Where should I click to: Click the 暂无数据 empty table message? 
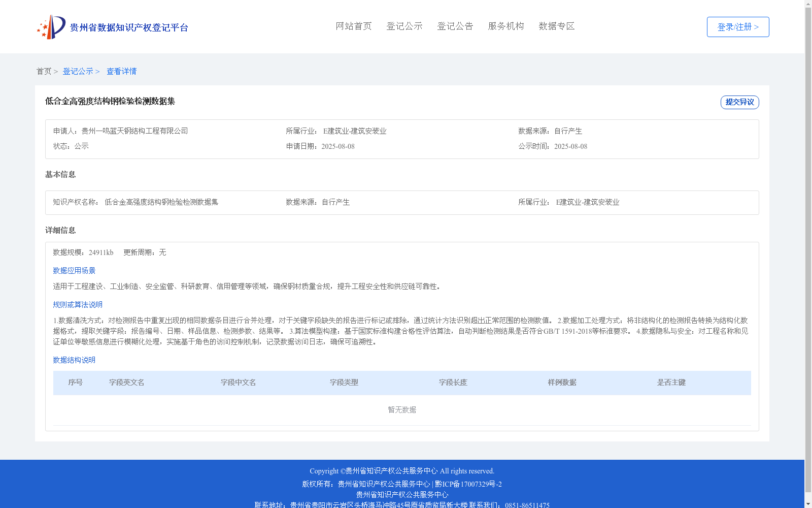tap(402, 410)
